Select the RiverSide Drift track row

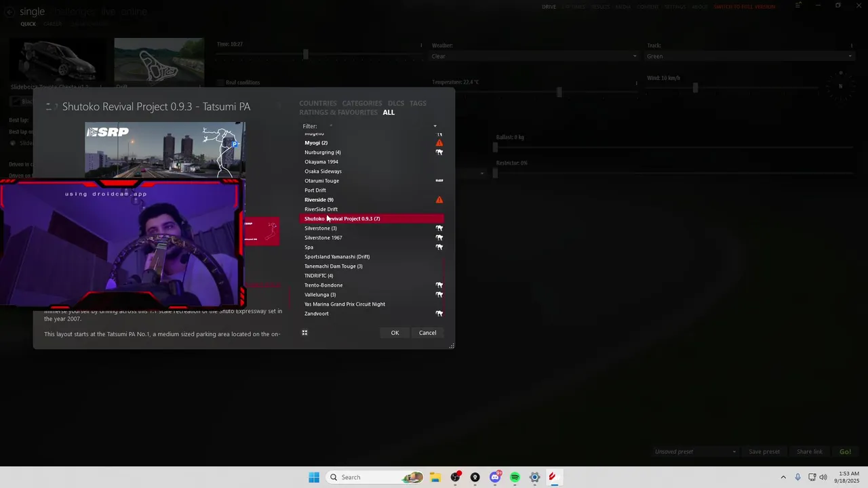pyautogui.click(x=372, y=209)
